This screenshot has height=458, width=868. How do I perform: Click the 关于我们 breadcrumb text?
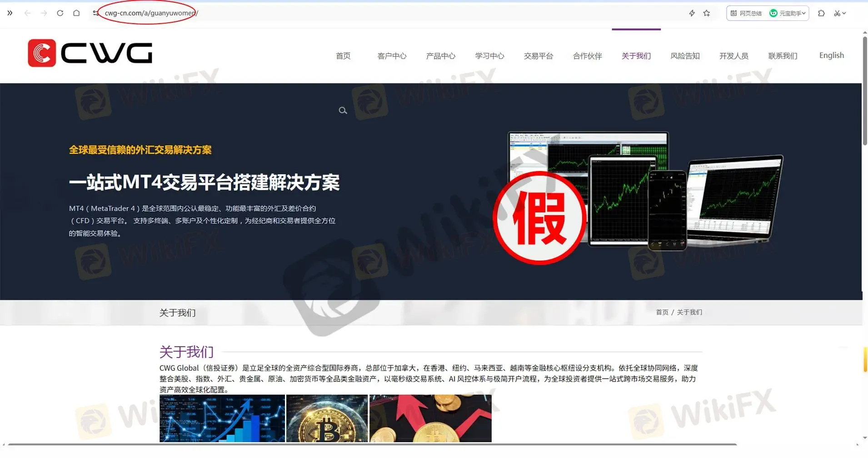(x=689, y=312)
